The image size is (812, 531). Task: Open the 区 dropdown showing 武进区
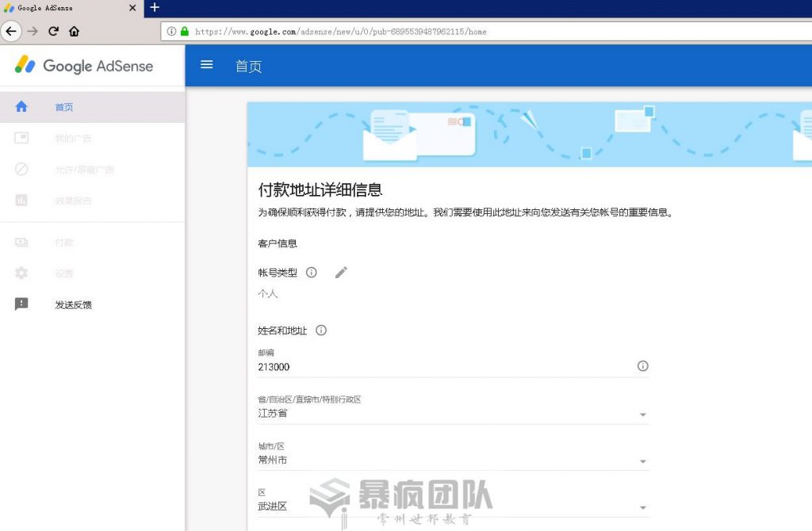pyautogui.click(x=453, y=506)
